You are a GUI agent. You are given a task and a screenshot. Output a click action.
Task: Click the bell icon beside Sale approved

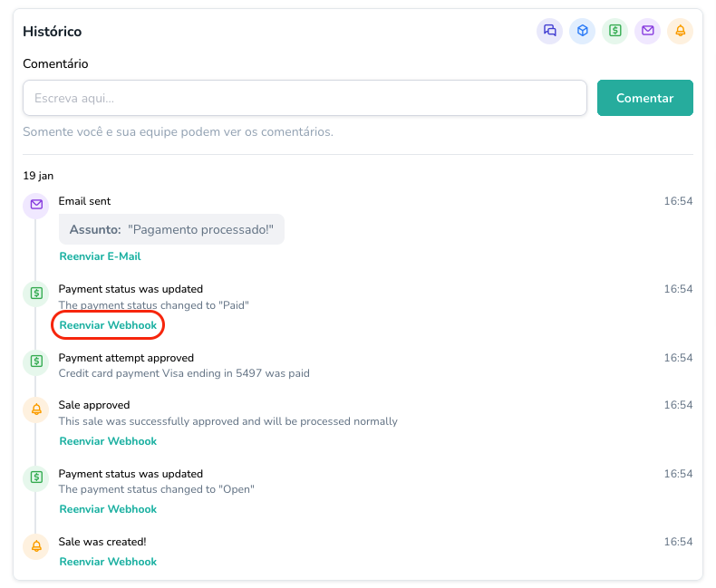pyautogui.click(x=36, y=409)
